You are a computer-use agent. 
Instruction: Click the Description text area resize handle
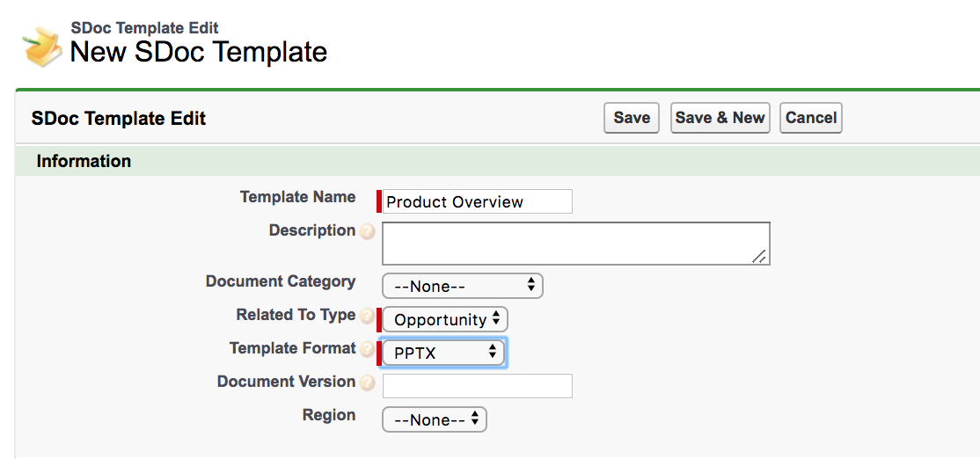pos(759,256)
